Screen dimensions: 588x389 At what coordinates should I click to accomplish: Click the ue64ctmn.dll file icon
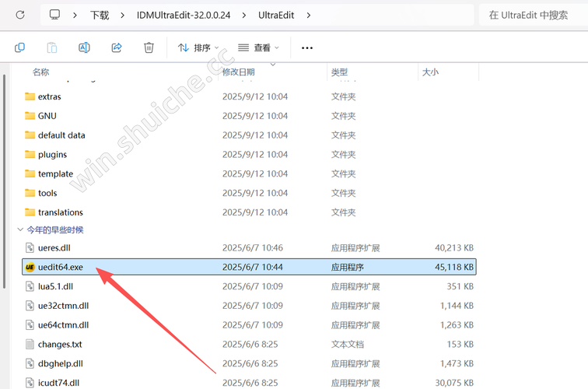pos(30,325)
